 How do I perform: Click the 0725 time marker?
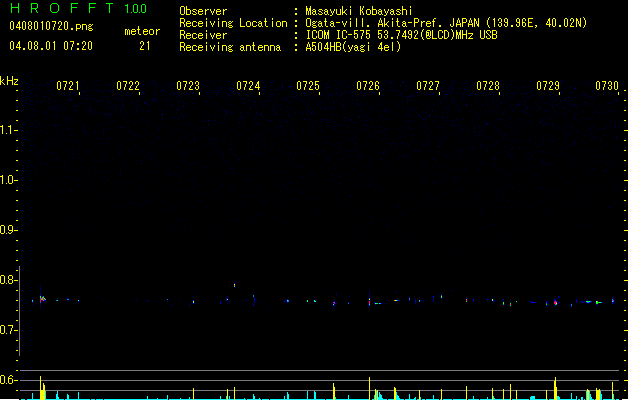308,86
